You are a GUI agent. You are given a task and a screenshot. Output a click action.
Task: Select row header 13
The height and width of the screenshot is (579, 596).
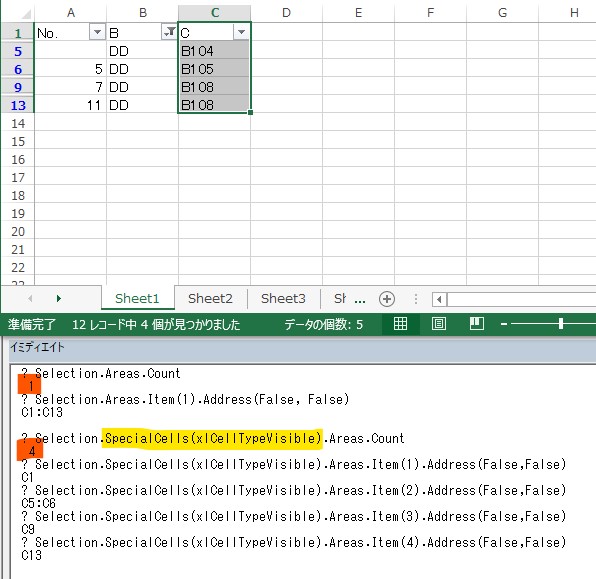pos(18,105)
